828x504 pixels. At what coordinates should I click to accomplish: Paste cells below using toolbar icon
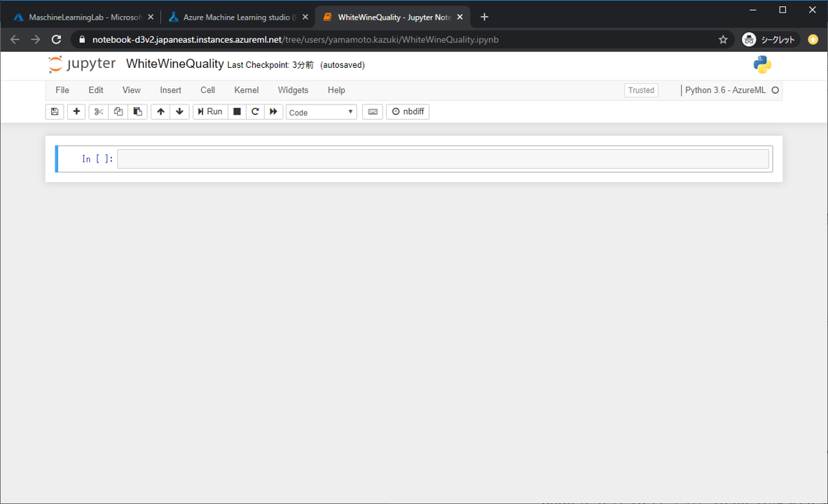[137, 112]
